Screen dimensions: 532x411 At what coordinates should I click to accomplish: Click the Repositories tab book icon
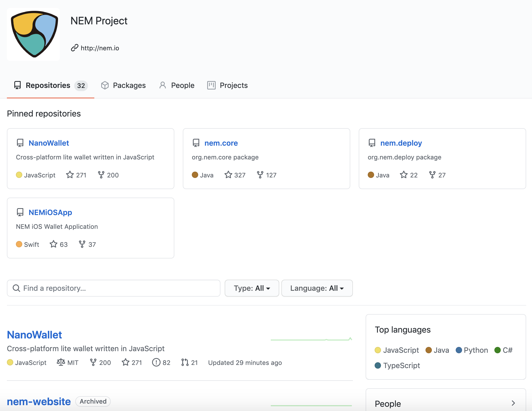click(x=17, y=85)
